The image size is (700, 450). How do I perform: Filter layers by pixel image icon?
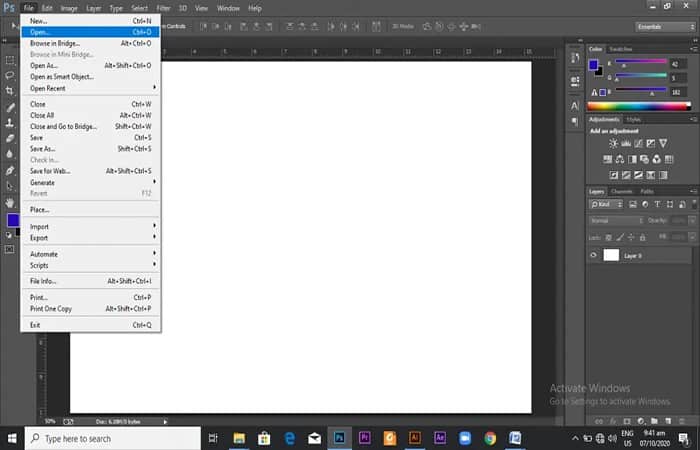click(x=633, y=204)
